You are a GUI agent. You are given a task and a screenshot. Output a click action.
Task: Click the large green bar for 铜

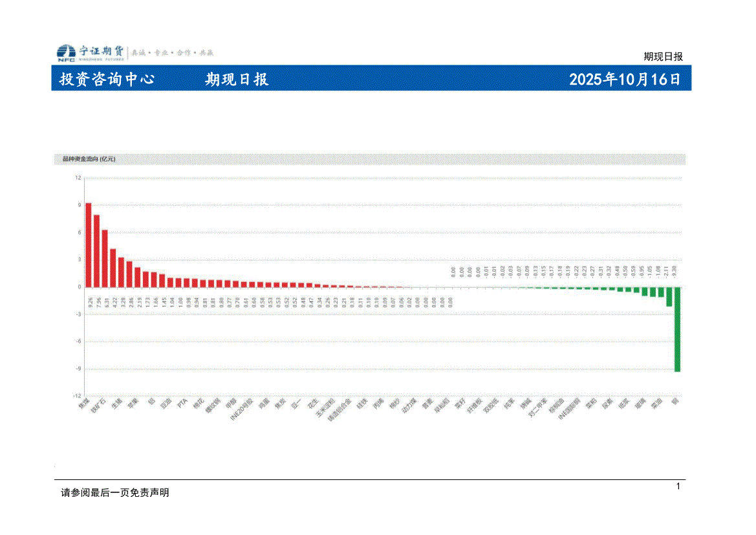(677, 329)
